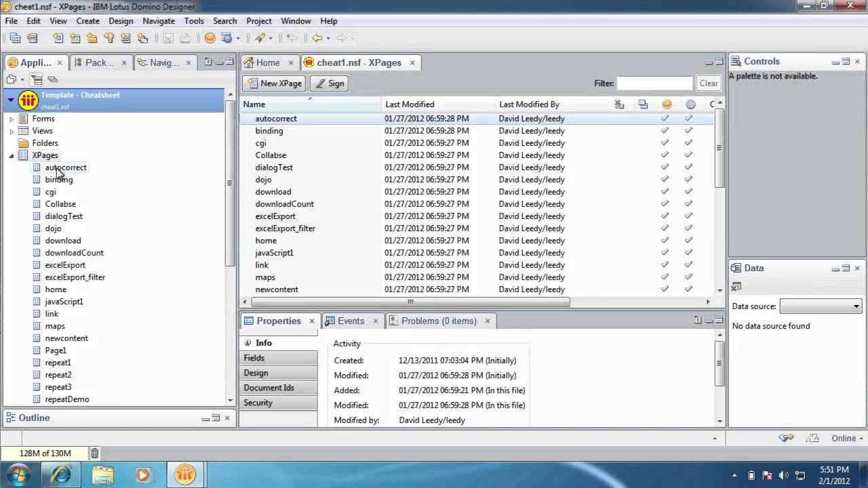868x488 pixels.
Task: Click the new folder toolbar icon with star
Action: [x=92, y=39]
